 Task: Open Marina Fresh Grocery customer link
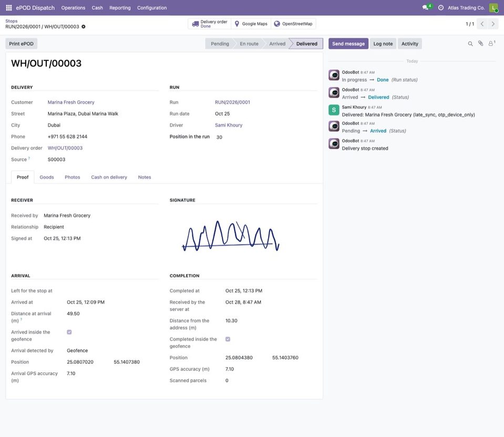pos(71,102)
